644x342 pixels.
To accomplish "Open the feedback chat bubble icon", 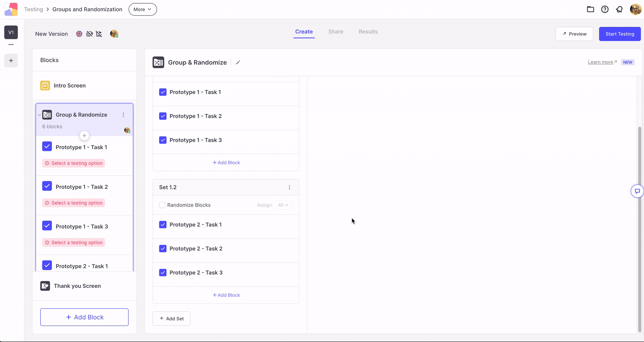I will tap(637, 191).
